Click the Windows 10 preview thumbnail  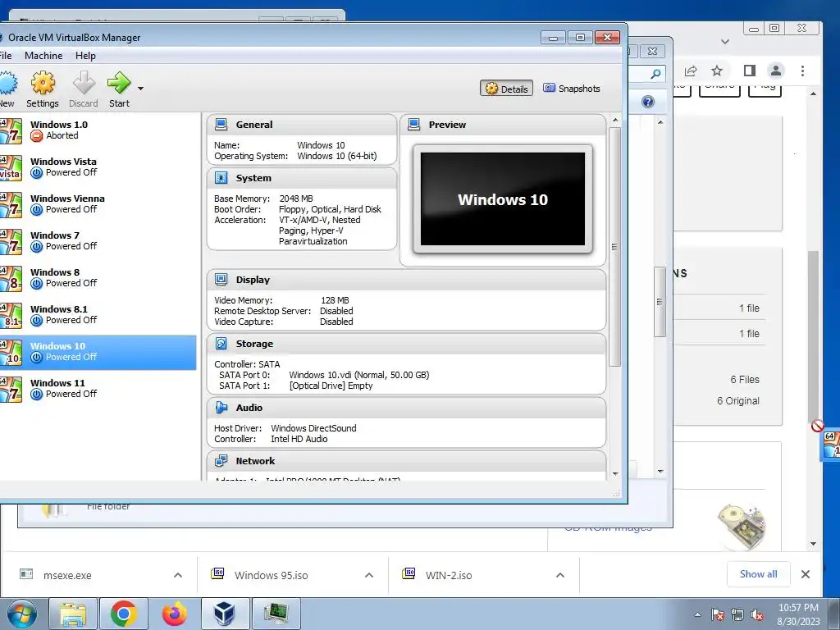(503, 199)
